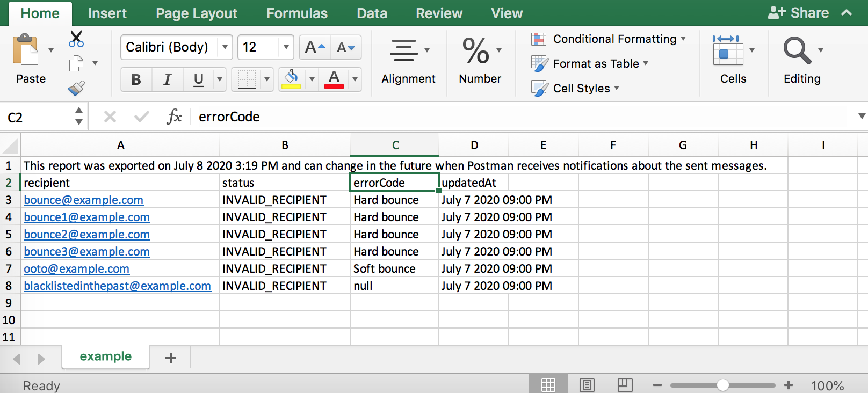The height and width of the screenshot is (393, 868).
Task: Switch to Page Layout view icon
Action: click(587, 384)
